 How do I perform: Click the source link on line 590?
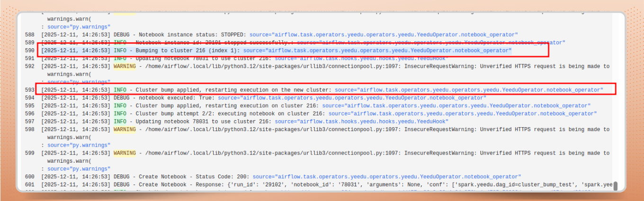[377, 50]
